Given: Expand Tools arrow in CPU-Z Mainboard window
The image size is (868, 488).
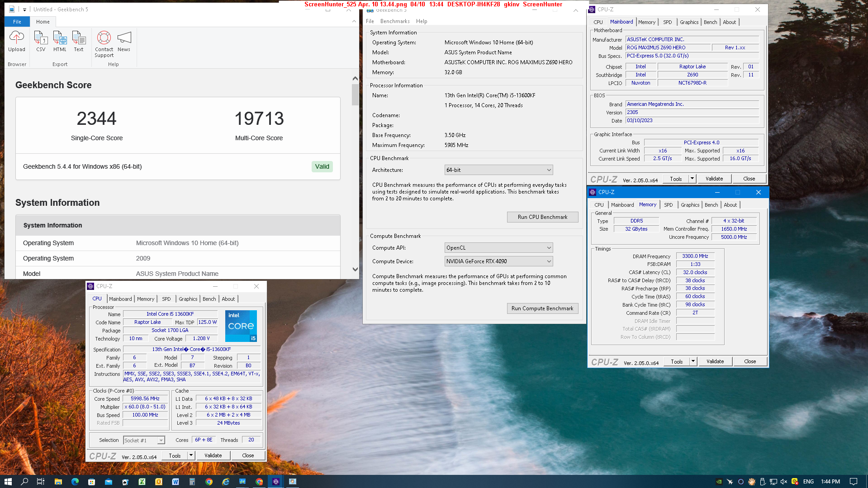Looking at the screenshot, I should coord(692,179).
